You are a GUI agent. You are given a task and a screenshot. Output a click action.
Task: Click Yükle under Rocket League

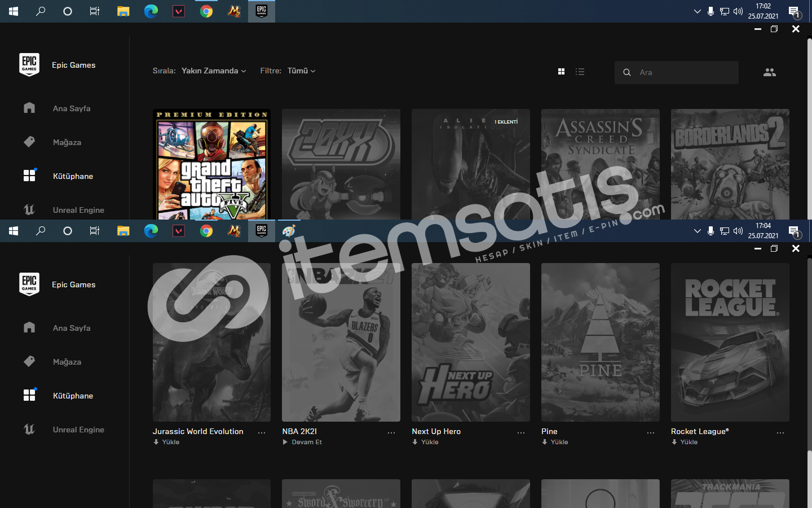tap(685, 442)
